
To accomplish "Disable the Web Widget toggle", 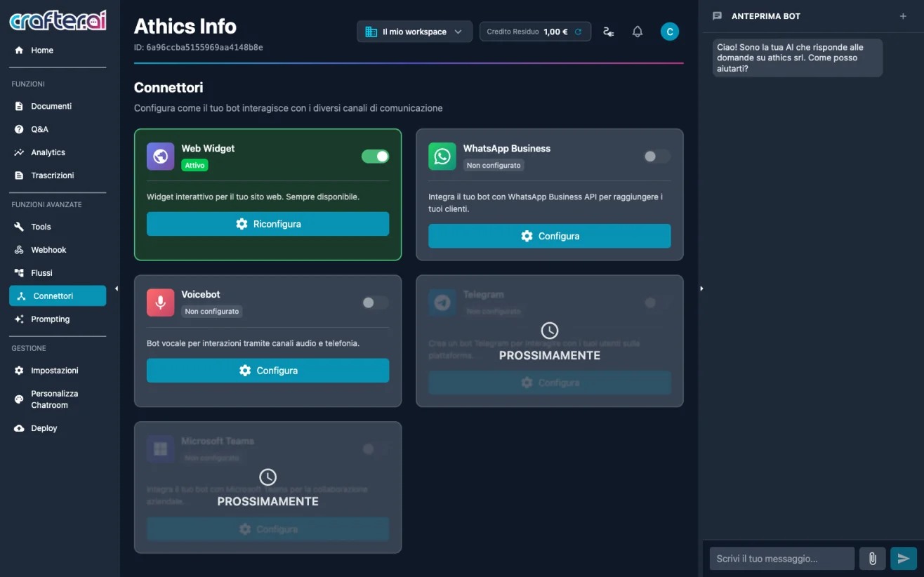I will (375, 157).
